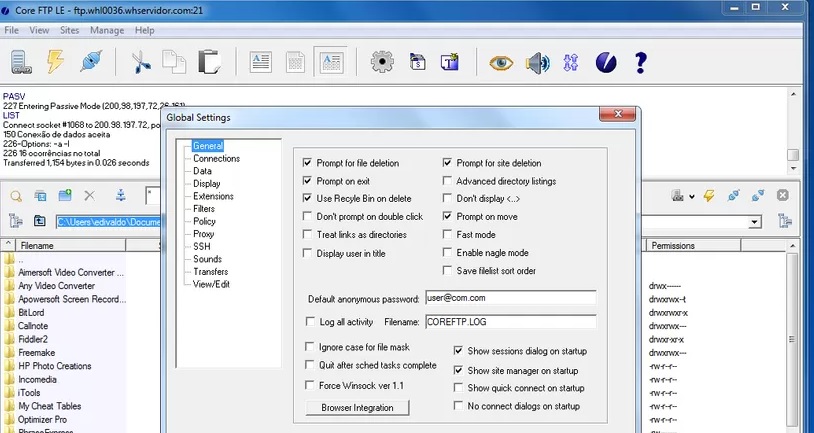814x433 pixels.
Task: Click the gray X delete icon in local pane
Action: point(89,195)
